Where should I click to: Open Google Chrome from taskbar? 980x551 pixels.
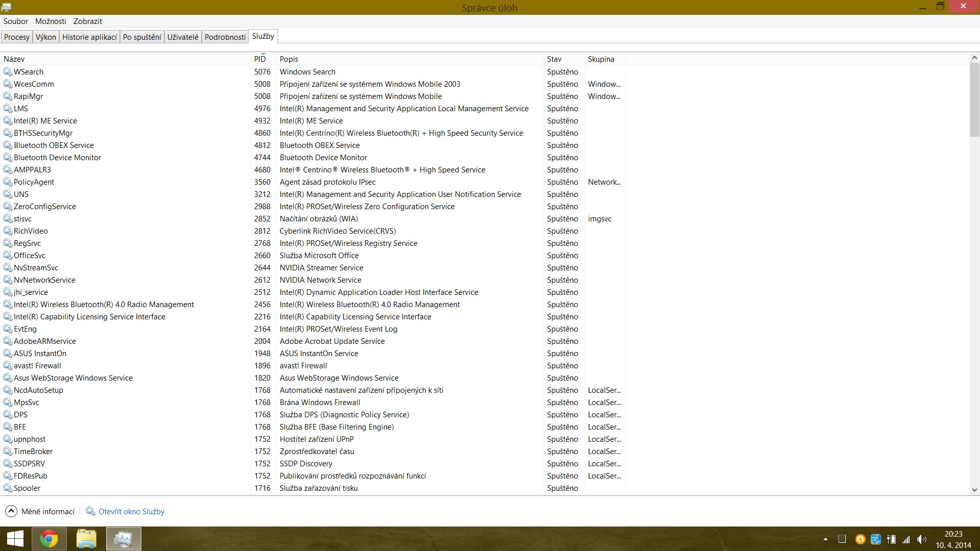pyautogui.click(x=49, y=539)
